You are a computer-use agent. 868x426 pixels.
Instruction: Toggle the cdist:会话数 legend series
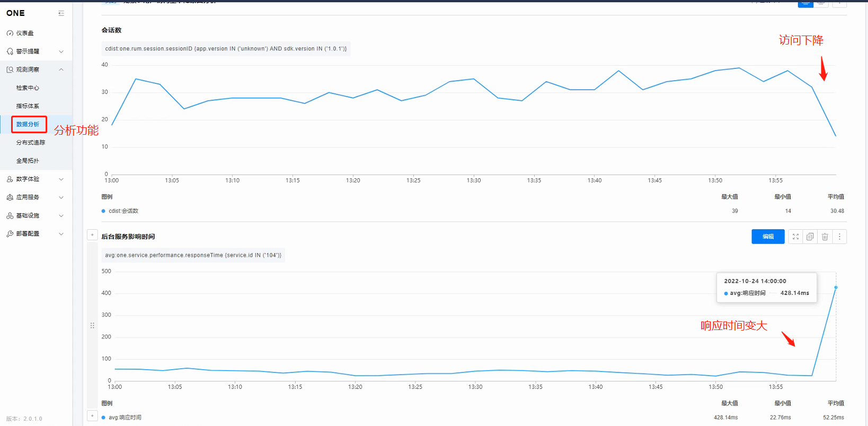pyautogui.click(x=123, y=211)
